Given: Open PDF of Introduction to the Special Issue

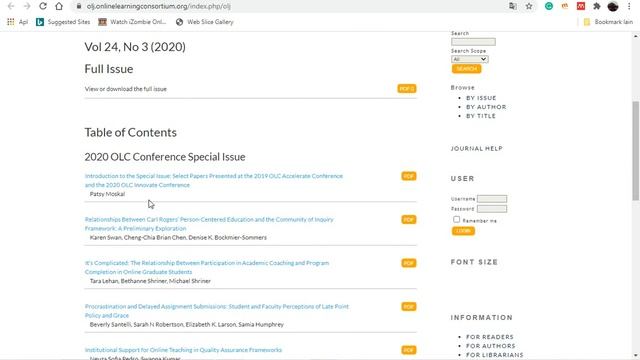Looking at the screenshot, I should (409, 176).
